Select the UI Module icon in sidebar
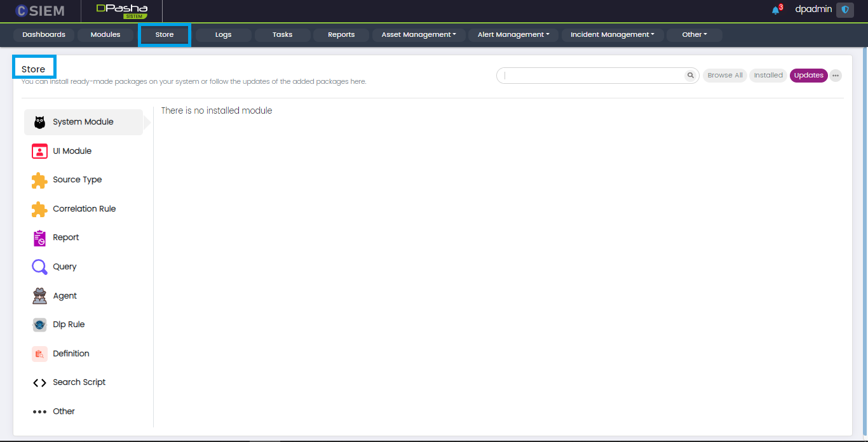The image size is (868, 442). (x=39, y=151)
